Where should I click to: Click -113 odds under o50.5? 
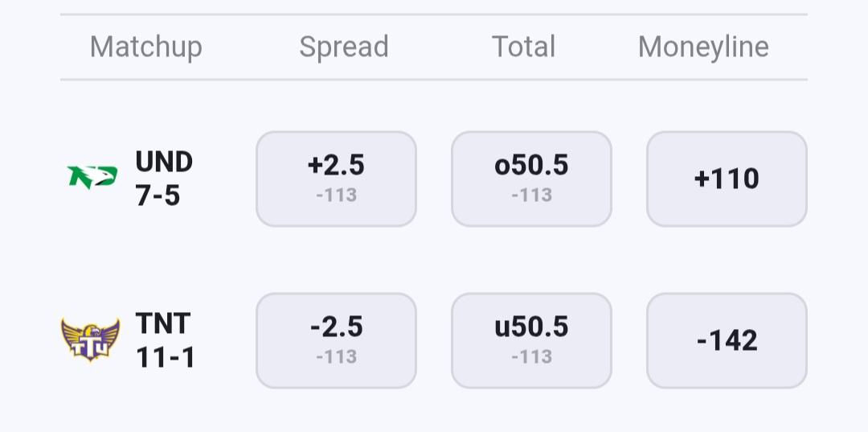tap(531, 195)
